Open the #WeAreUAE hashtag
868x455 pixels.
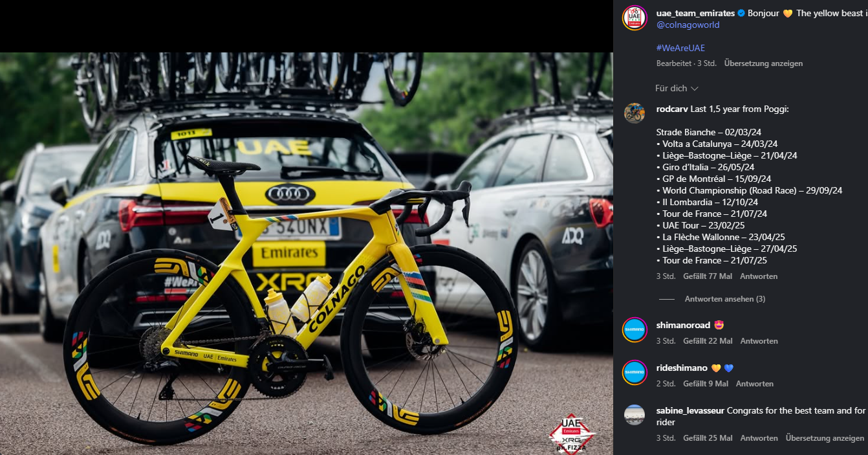pos(680,48)
